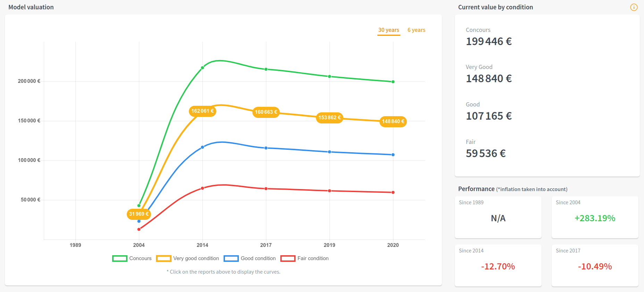Switch to the 30 years tab
644x292 pixels.
[389, 30]
